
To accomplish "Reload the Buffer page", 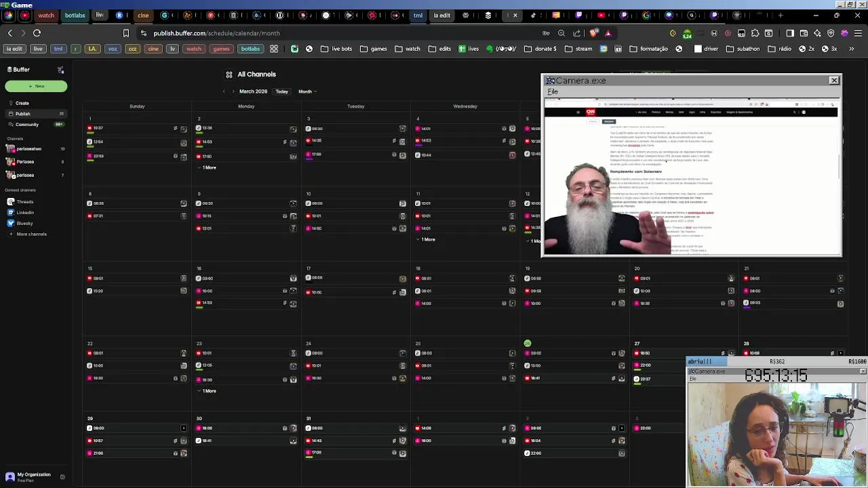I will (37, 33).
